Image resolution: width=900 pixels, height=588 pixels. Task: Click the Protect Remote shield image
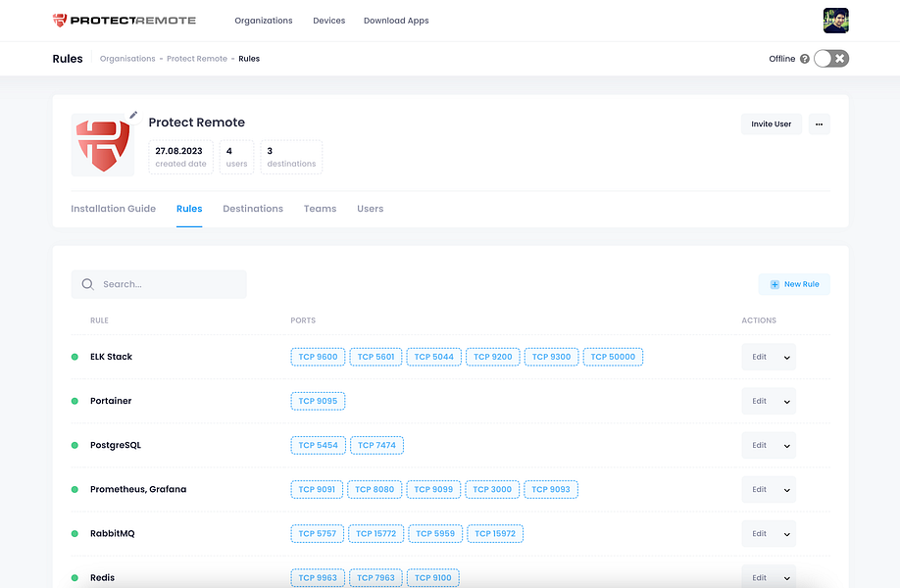(103, 145)
